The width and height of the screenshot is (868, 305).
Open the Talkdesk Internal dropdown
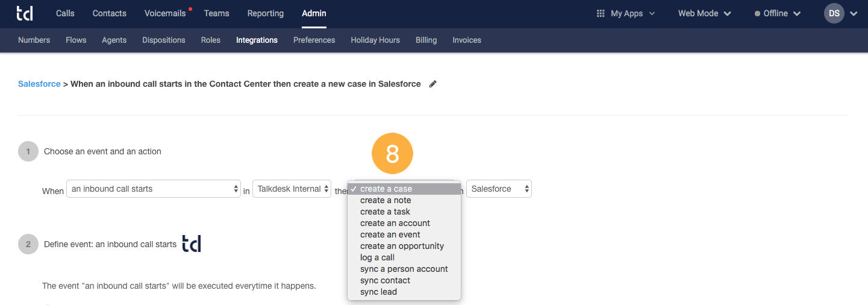[292, 189]
